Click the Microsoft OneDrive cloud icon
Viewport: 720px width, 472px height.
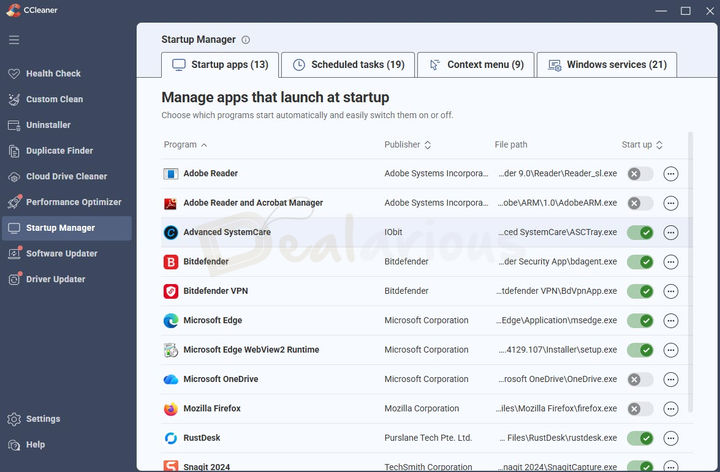171,379
